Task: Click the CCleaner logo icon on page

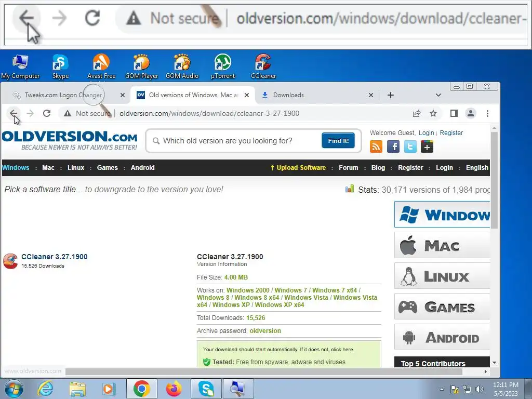Action: tap(10, 261)
